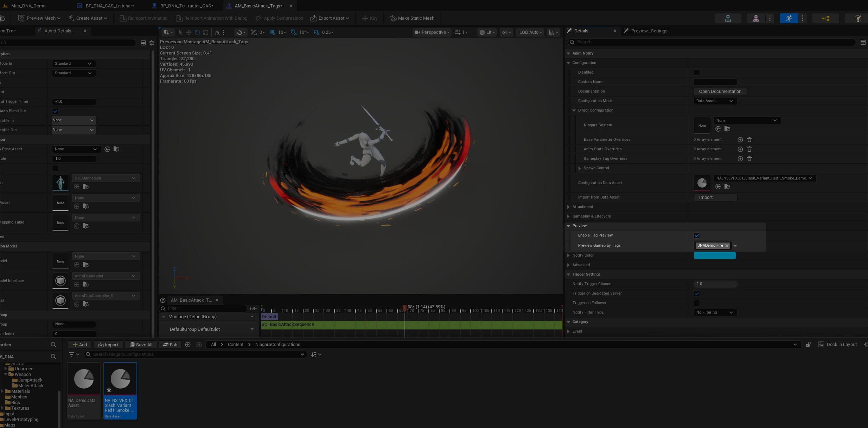The height and width of the screenshot is (428, 868).
Task: Open Fab from content browser toolbar
Action: [170, 345]
